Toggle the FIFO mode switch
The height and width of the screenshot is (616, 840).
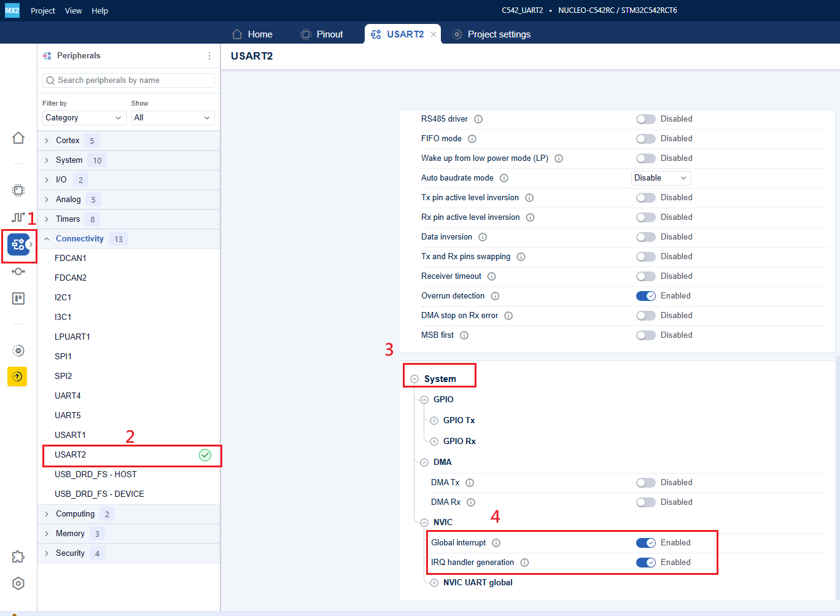(x=646, y=139)
